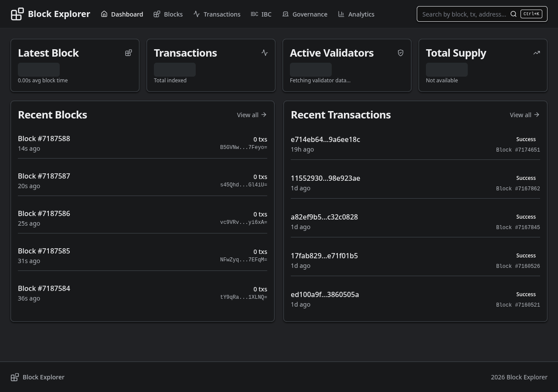Screen dimensions: 558x392
Task: Click hash NFwZyq...7EFqM=
Action: (244, 260)
